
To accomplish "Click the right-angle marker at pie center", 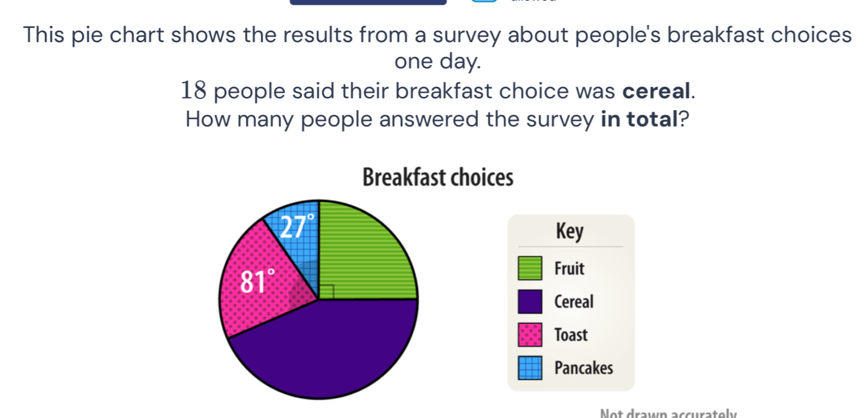I will [x=326, y=292].
